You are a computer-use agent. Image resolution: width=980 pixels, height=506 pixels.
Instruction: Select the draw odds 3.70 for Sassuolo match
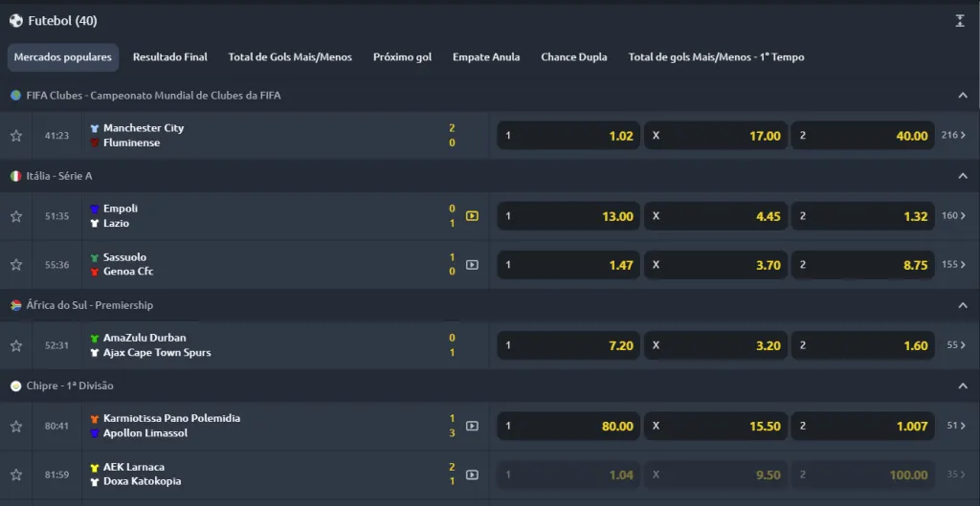click(x=715, y=265)
